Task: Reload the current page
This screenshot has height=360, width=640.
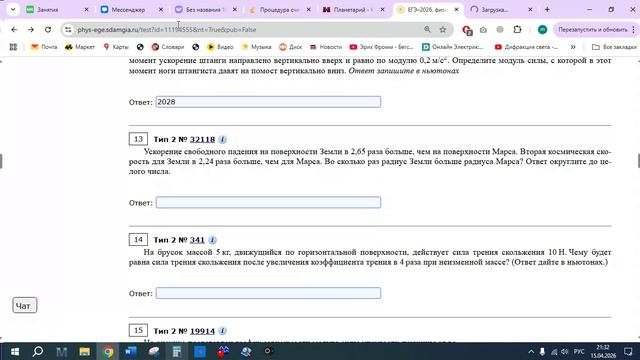Action: click(48, 29)
